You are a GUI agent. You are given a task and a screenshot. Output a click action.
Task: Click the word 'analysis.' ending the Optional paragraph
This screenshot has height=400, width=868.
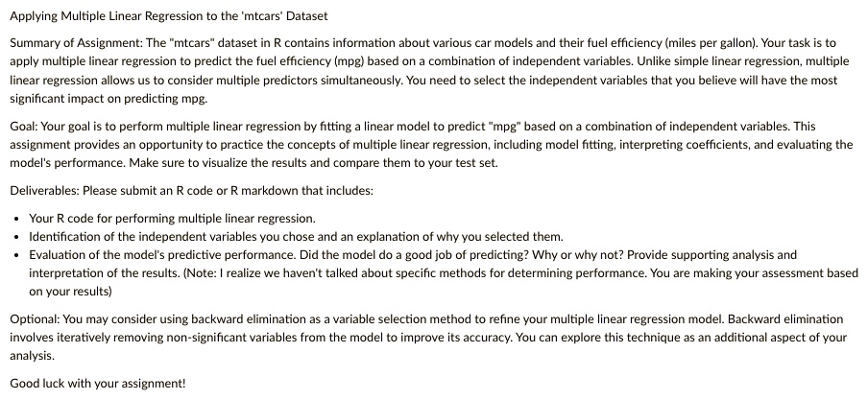click(x=32, y=356)
